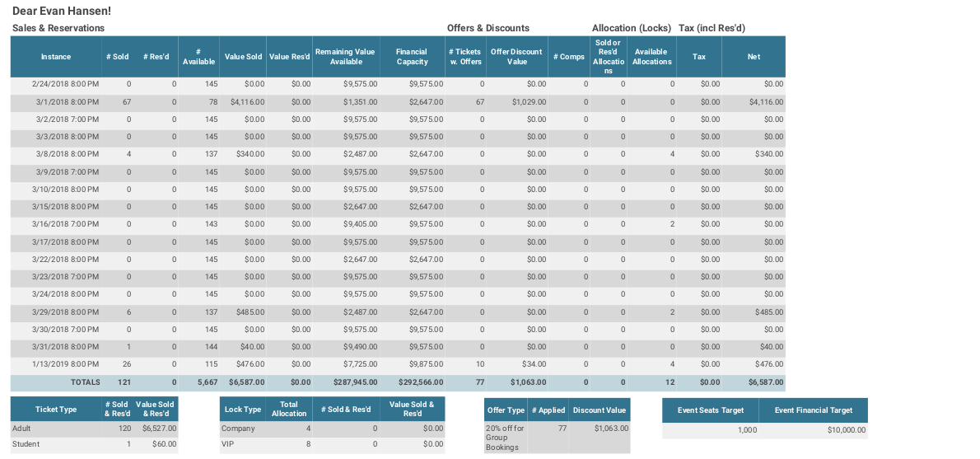Screen dimensions: 980x459
Task: Select the 'Offer Type' table header
Action: pos(506,410)
